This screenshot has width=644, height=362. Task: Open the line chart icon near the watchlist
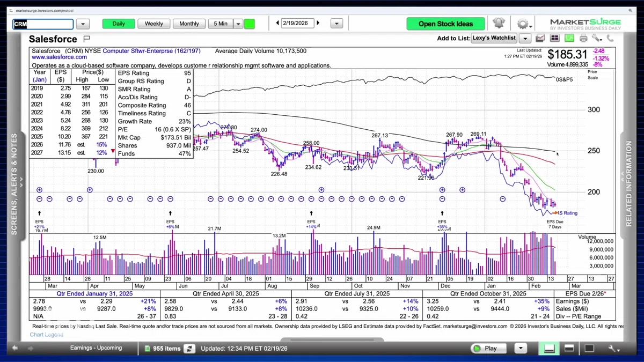coord(540,38)
